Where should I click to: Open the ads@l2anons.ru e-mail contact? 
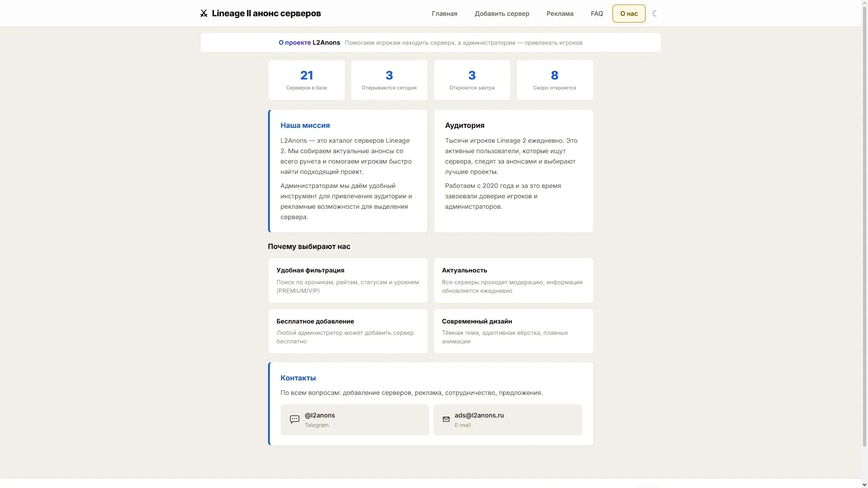coord(508,420)
